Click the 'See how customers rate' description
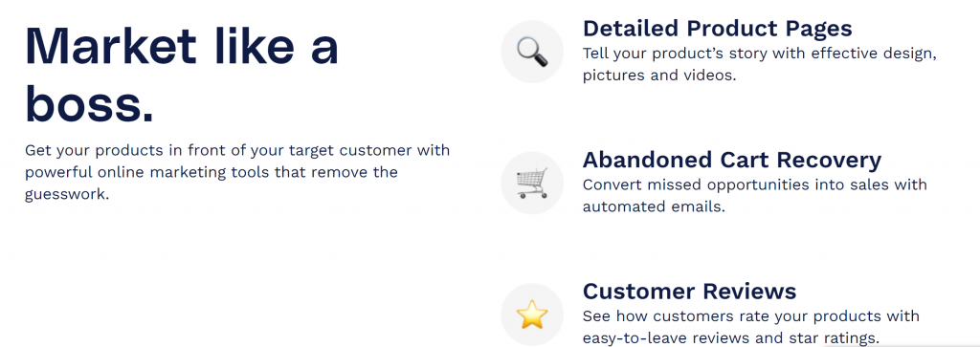Viewport: 980px width, 347px height. (x=751, y=327)
